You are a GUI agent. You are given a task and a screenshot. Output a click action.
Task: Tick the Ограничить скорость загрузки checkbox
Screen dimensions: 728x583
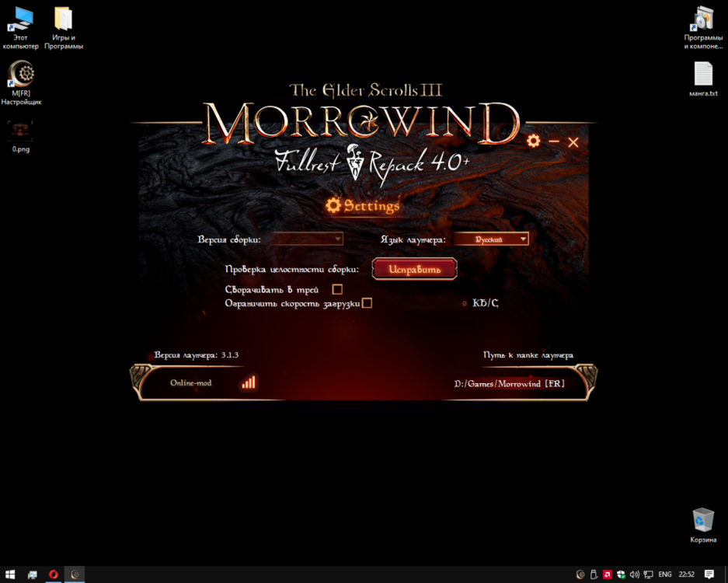367,303
